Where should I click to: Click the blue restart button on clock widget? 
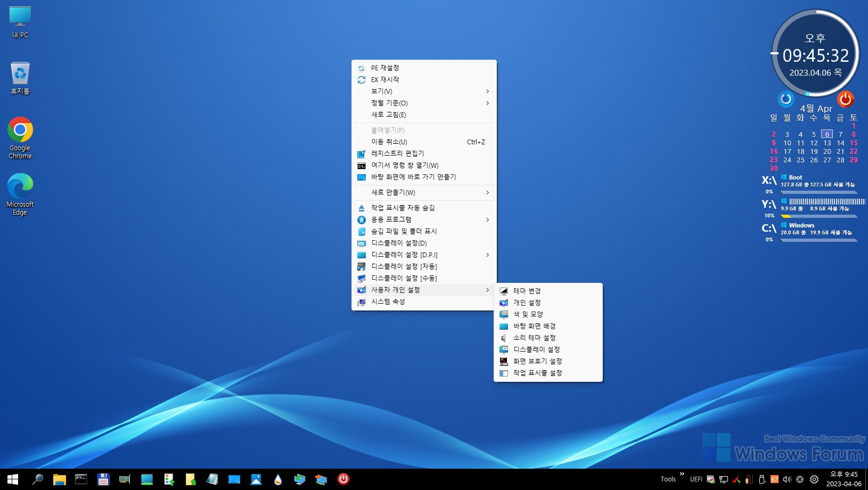(785, 99)
